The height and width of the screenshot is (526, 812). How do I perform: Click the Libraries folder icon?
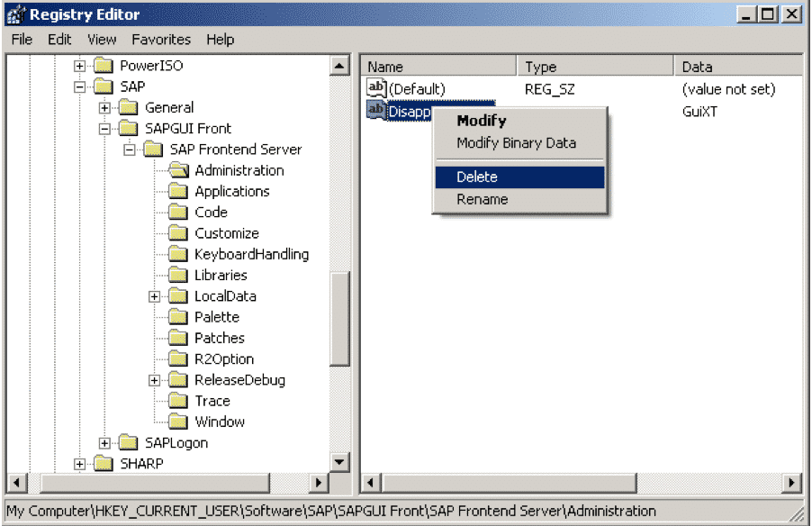[178, 276]
